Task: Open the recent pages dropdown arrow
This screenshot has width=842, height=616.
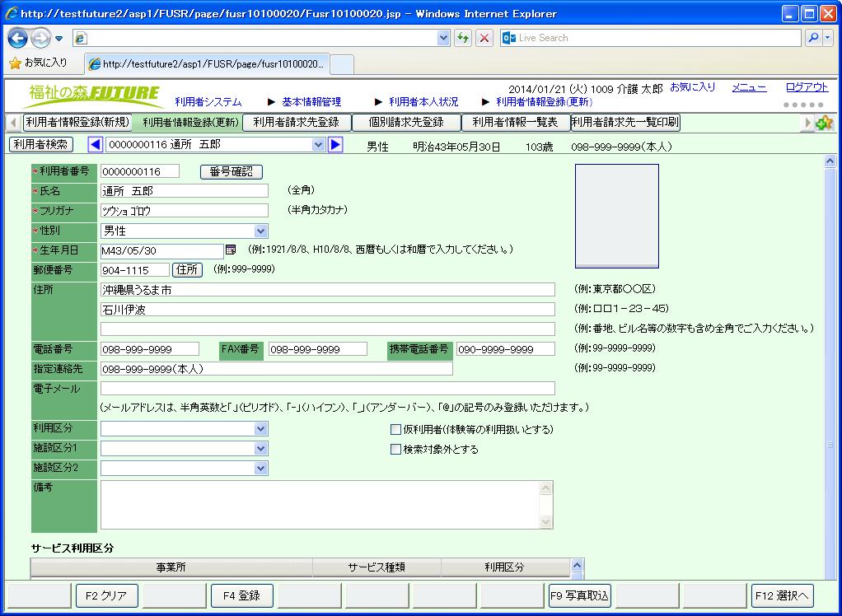Action: [x=59, y=39]
